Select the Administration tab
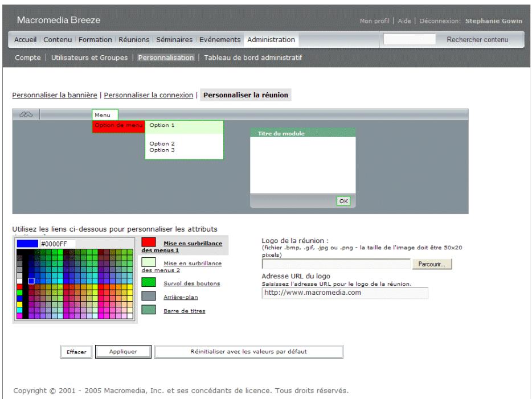This screenshot has height=399, width=532. 271,40
